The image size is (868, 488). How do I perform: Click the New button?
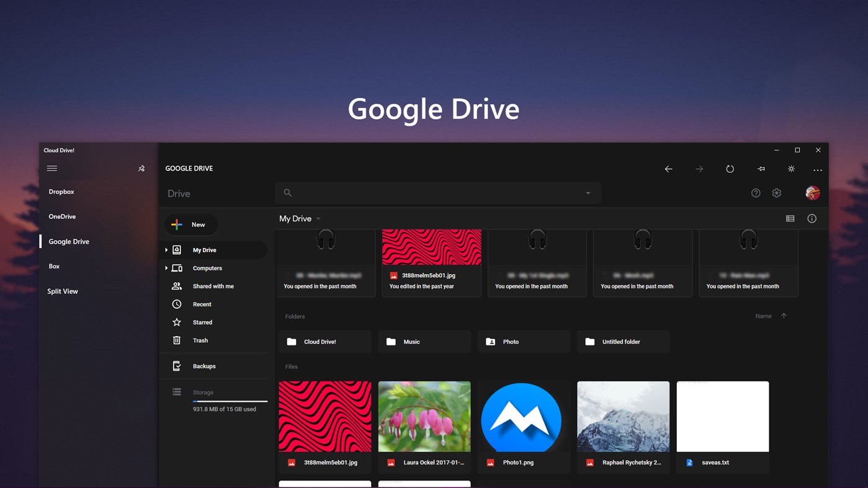(x=191, y=224)
